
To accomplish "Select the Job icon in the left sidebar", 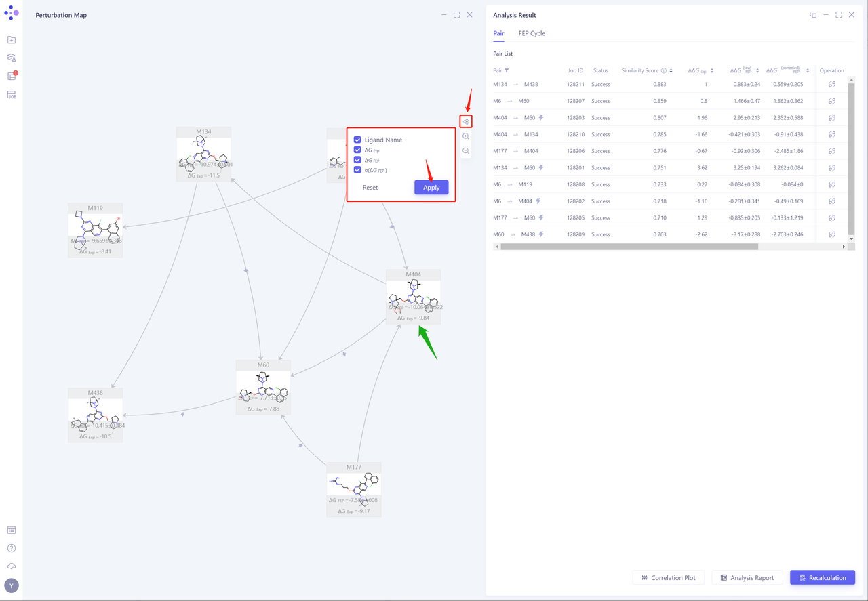I will click(x=11, y=95).
